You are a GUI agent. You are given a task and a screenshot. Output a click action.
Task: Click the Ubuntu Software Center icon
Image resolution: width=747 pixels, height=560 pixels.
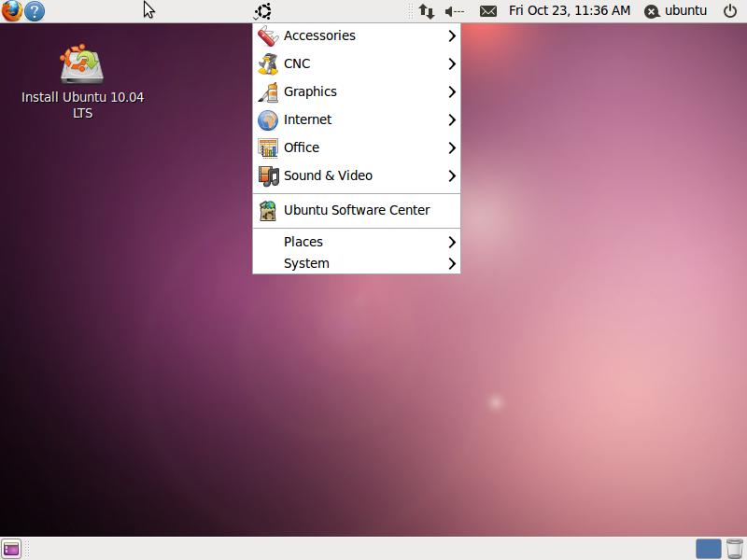pyautogui.click(x=268, y=211)
